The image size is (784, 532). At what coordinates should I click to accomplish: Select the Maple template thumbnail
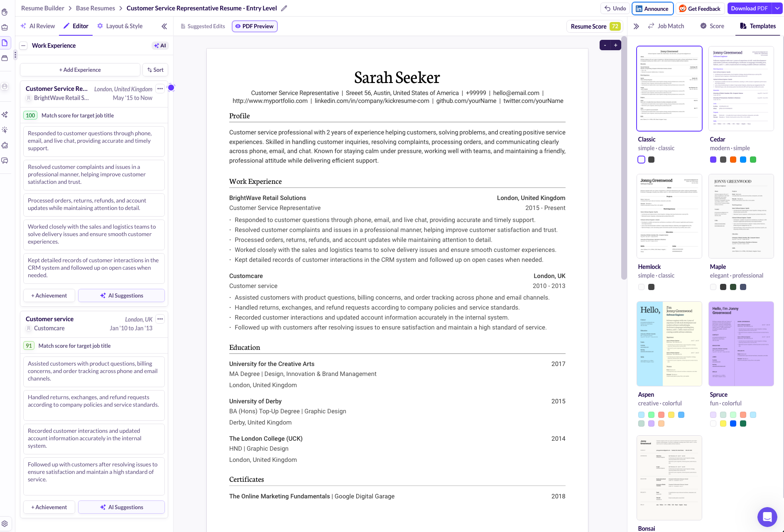tap(741, 216)
